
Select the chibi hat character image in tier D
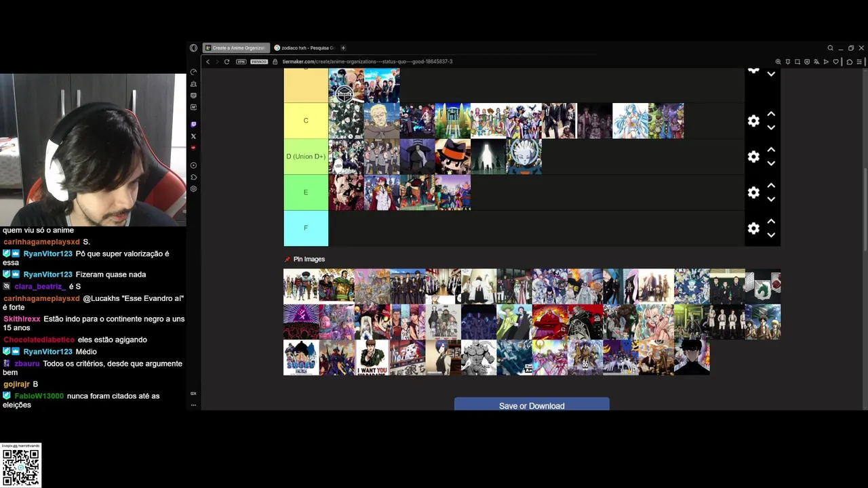coord(452,157)
